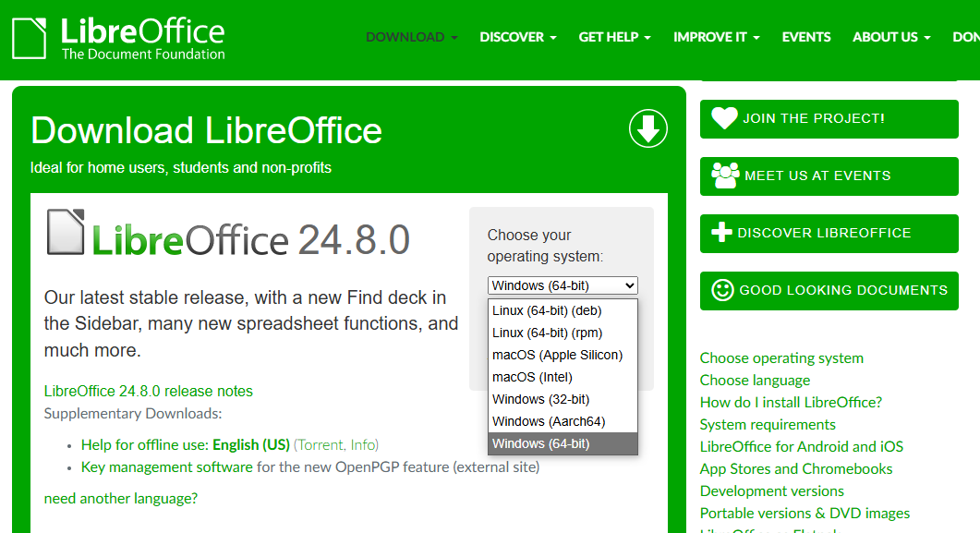The height and width of the screenshot is (533, 980).
Task: Select Windows (32-bit) option
Action: pos(540,400)
